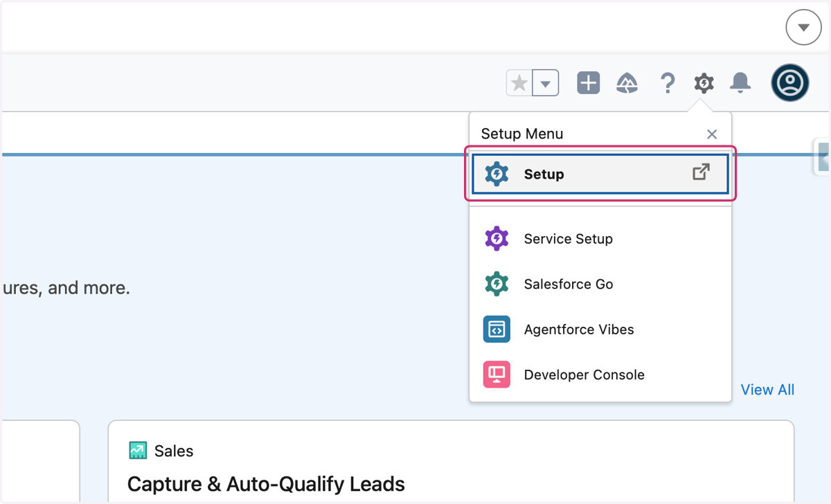Open the Global Actions plus icon

(x=589, y=83)
